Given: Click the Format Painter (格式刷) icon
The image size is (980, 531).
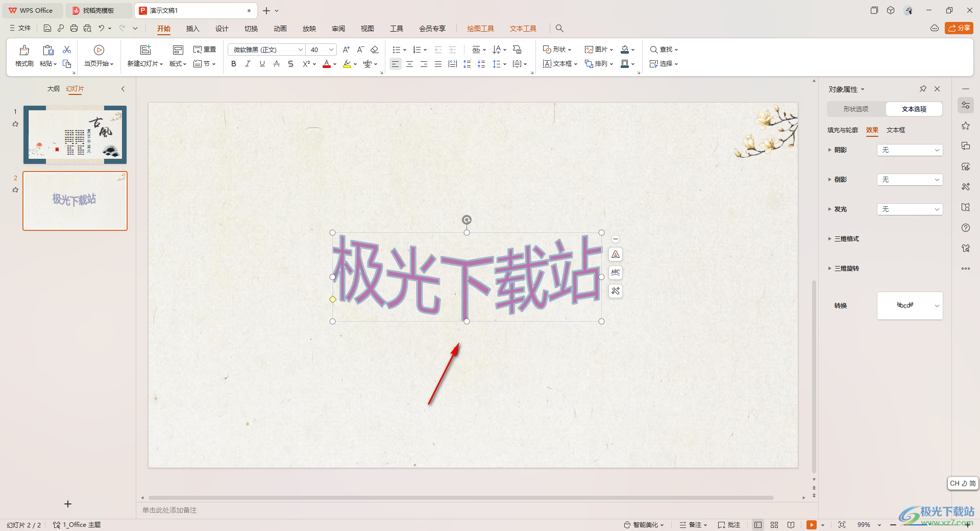Looking at the screenshot, I should (24, 50).
